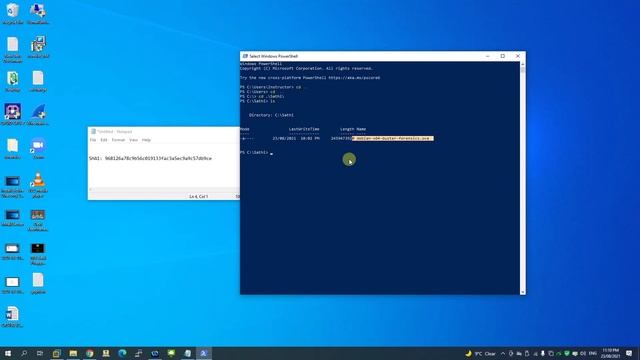Open the VLC media player desktop shortcut

[x=38, y=184]
